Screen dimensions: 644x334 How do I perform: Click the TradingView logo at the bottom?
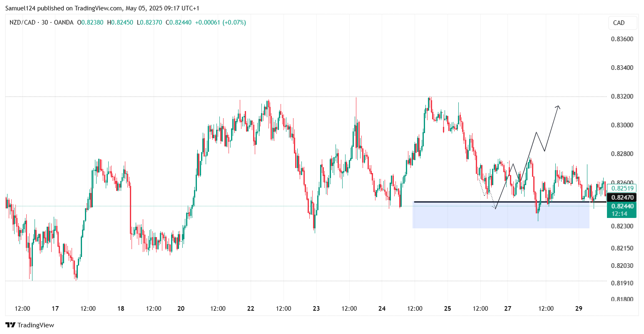point(30,325)
